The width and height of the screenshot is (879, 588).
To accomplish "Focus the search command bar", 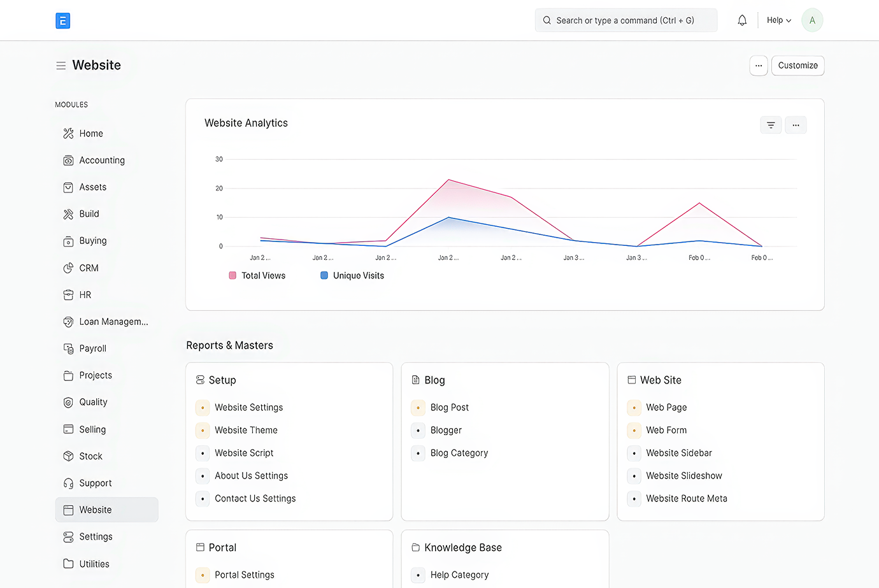I will pos(625,20).
